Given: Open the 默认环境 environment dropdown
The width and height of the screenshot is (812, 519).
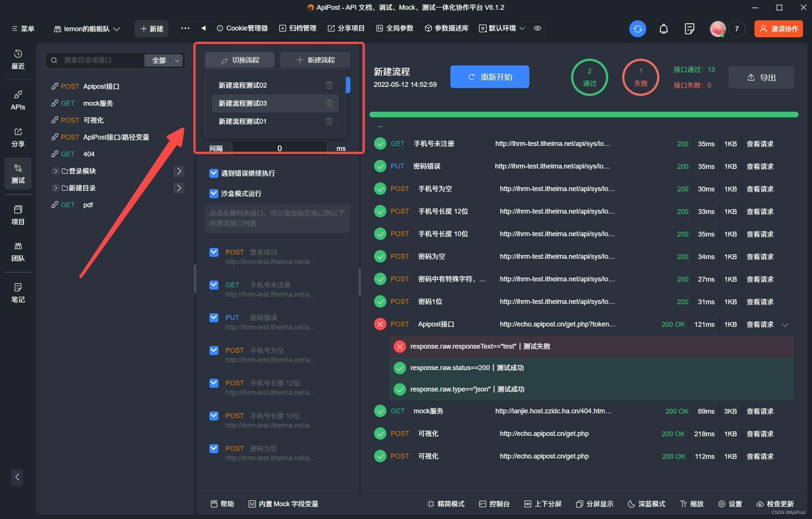Looking at the screenshot, I should click(501, 28).
